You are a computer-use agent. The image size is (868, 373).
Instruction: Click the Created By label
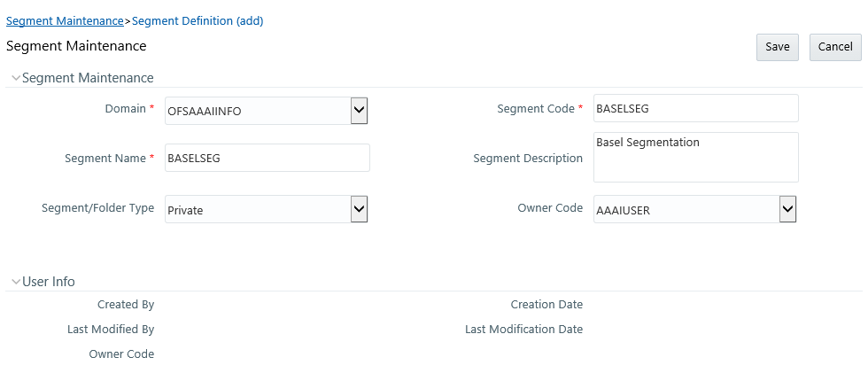[x=126, y=305]
